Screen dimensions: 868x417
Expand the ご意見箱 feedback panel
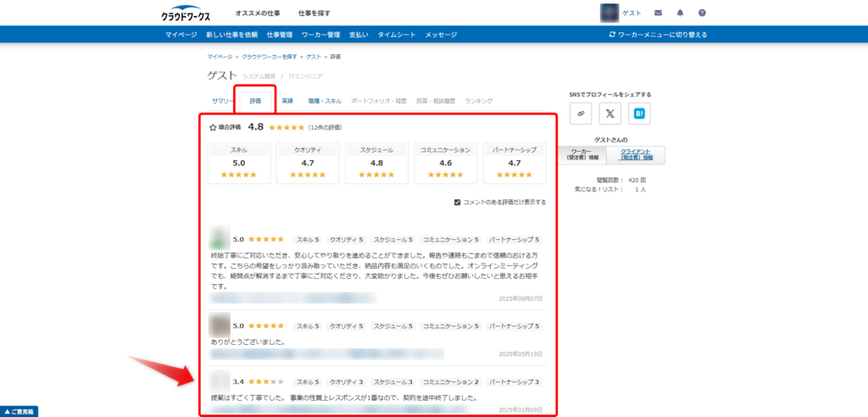19,411
